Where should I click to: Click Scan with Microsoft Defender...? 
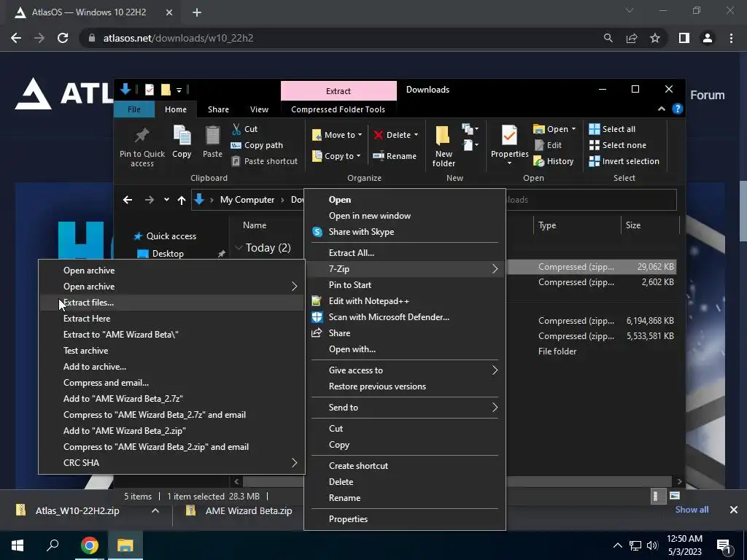coord(404,317)
